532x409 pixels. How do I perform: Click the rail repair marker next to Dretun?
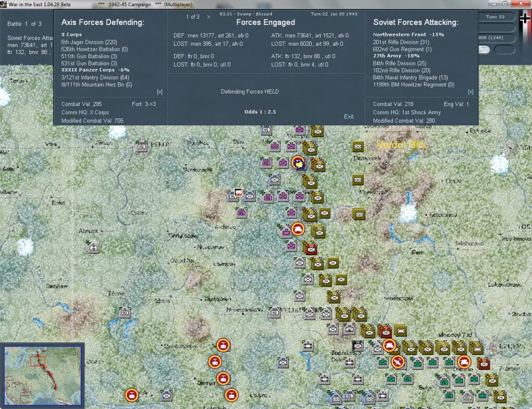point(223,378)
